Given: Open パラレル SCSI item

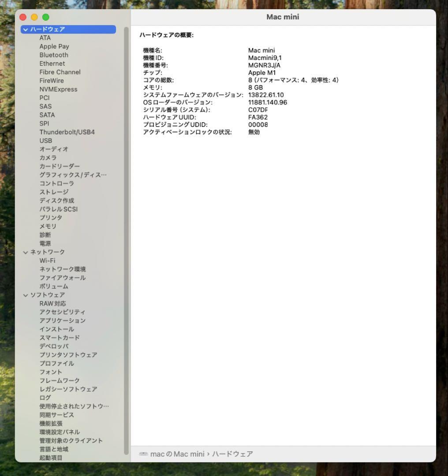Looking at the screenshot, I should [59, 209].
